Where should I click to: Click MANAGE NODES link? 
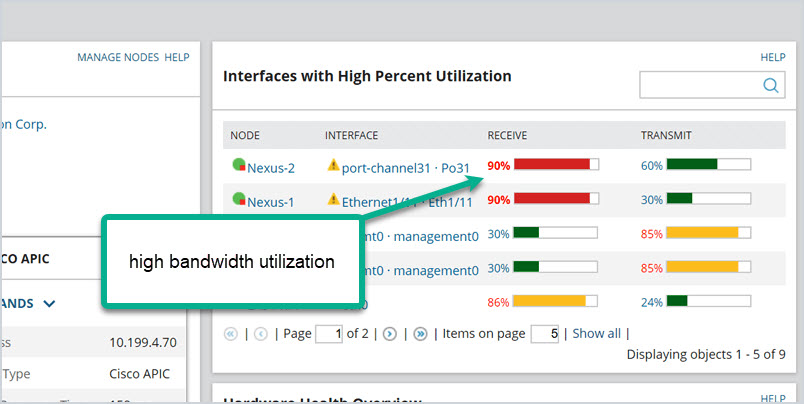118,57
